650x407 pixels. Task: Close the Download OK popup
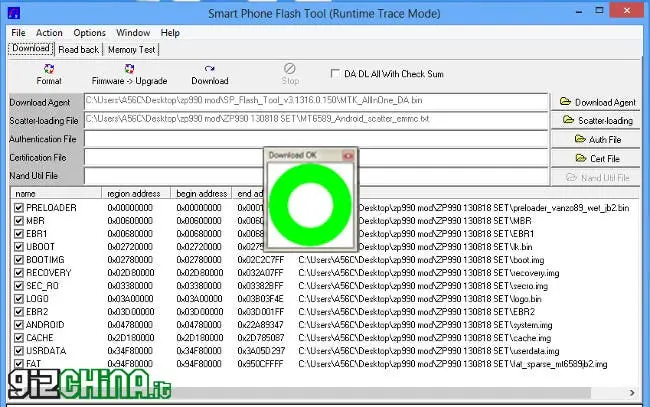pos(348,155)
